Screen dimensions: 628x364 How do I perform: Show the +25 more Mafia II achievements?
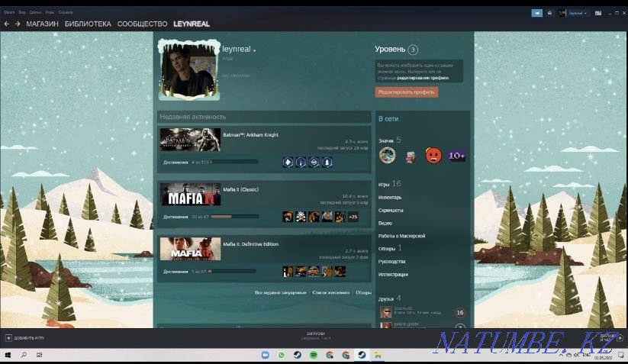point(353,217)
